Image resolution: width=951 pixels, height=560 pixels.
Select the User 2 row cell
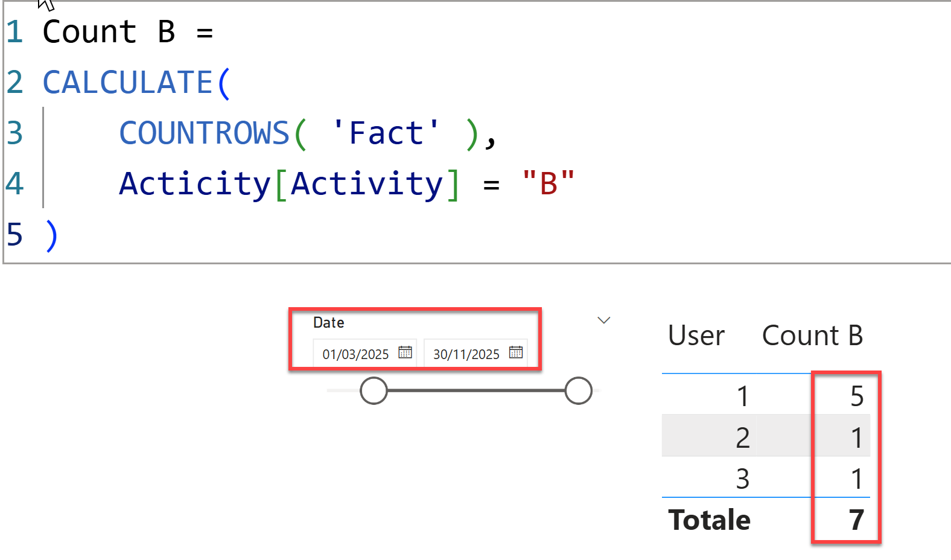coord(743,437)
